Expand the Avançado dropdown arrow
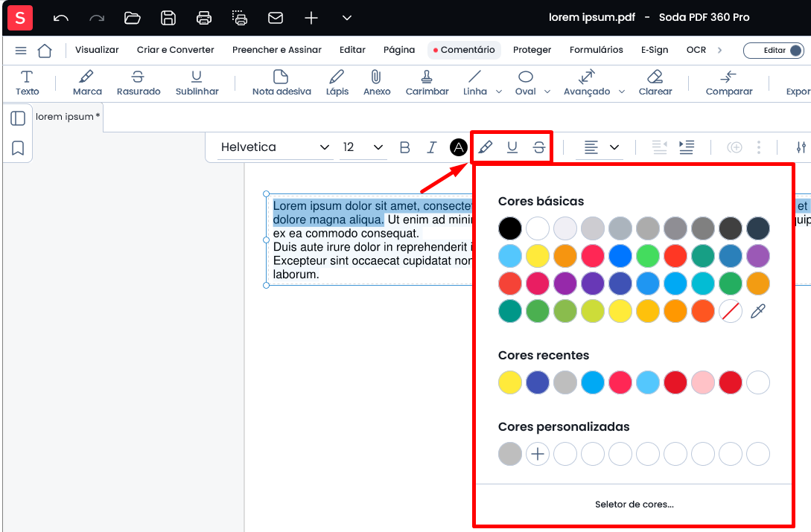The height and width of the screenshot is (532, 811). (x=622, y=92)
